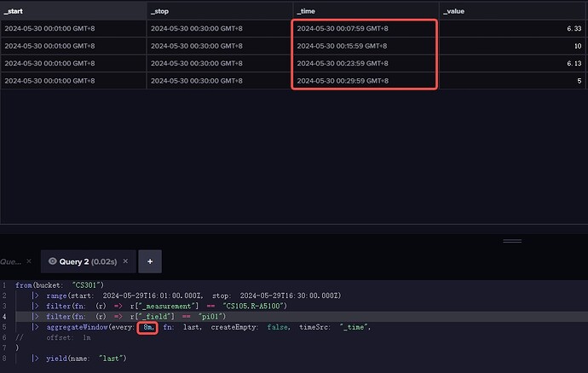Click the createEmpty false value
588x373 pixels.
(279, 327)
